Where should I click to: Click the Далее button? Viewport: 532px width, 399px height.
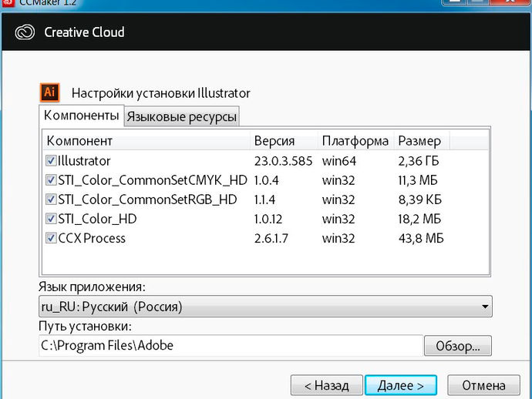pyautogui.click(x=401, y=385)
